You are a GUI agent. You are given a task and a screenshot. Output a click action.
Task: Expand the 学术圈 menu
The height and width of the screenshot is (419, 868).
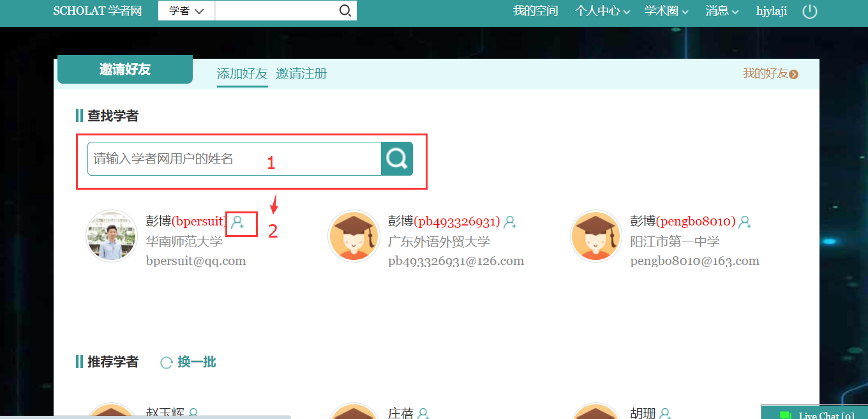[666, 11]
